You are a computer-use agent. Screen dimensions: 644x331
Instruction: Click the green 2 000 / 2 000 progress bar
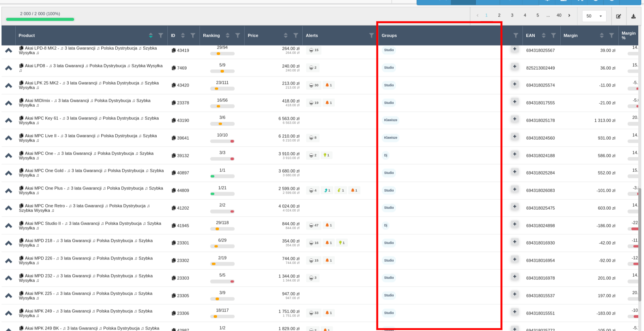coord(40,19)
